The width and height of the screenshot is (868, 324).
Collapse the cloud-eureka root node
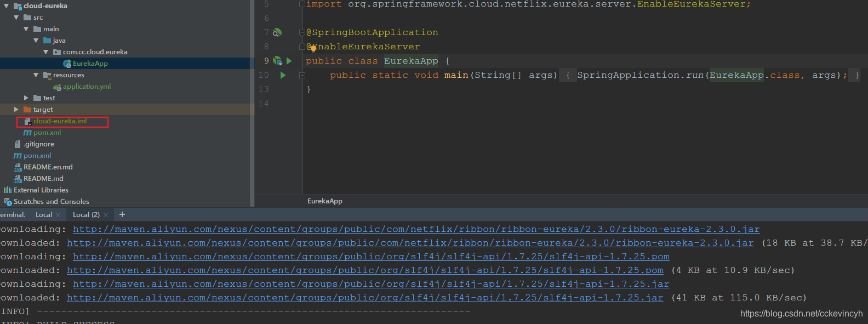6,6
